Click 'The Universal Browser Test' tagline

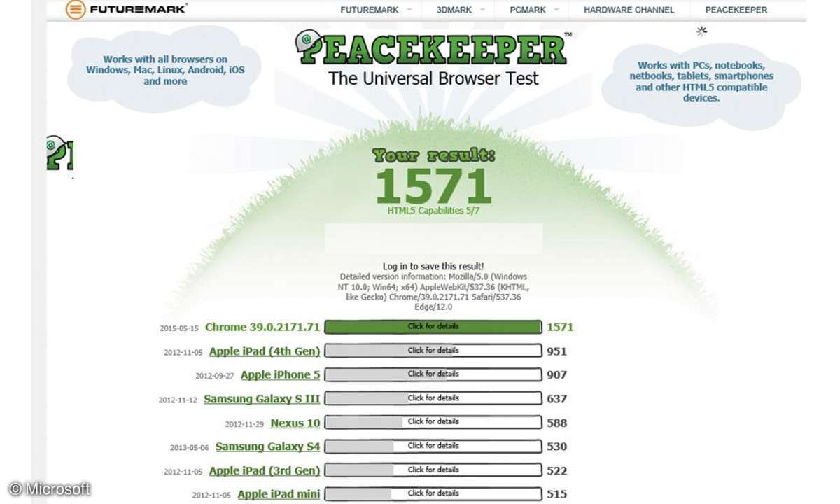click(x=434, y=78)
